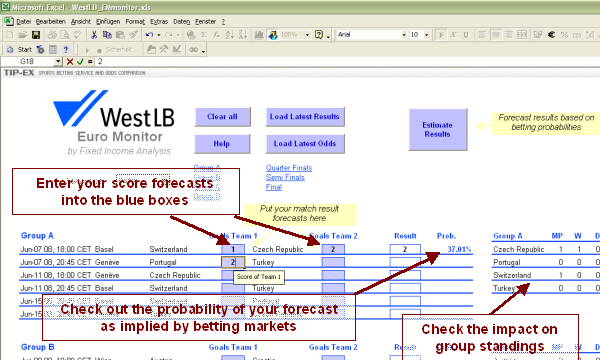This screenshot has width=600, height=360.
Task: Open the Bearbeiten menu
Action: point(51,22)
